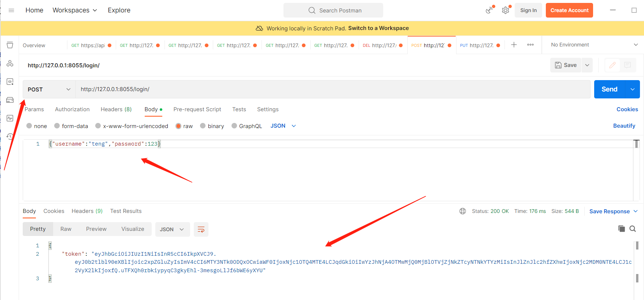Viewport: 644px width, 300px height.
Task: Select the binary body type
Action: tap(203, 126)
